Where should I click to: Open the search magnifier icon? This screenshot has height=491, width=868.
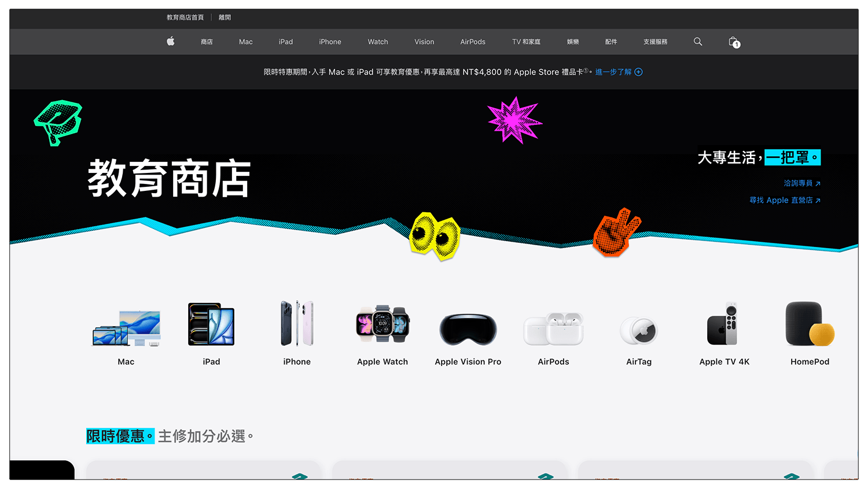tap(698, 42)
